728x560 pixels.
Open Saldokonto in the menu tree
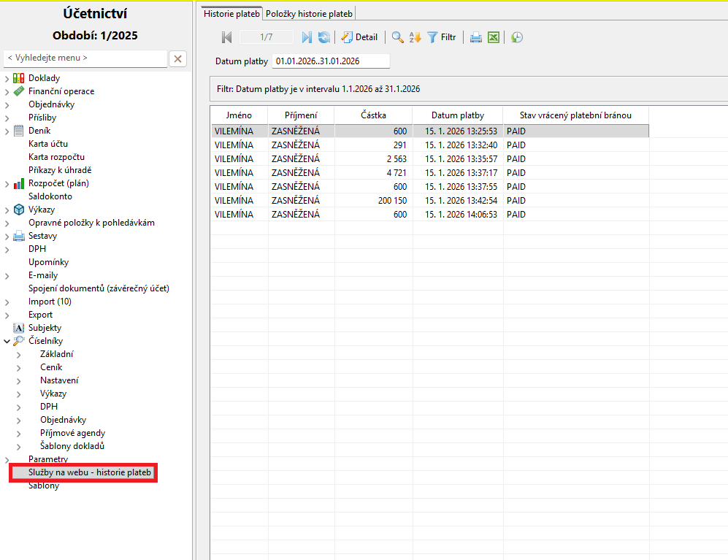click(50, 196)
